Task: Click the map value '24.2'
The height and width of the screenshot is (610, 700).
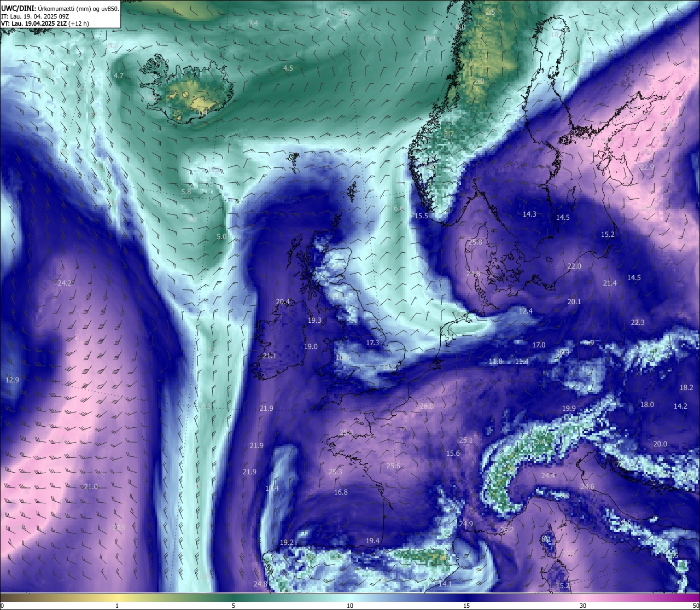Action: (x=65, y=283)
